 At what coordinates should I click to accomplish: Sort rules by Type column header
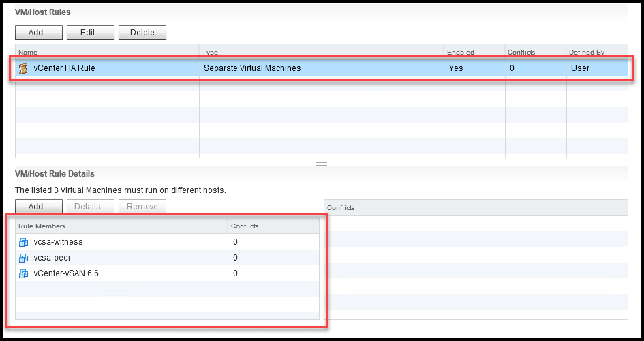[x=322, y=53]
